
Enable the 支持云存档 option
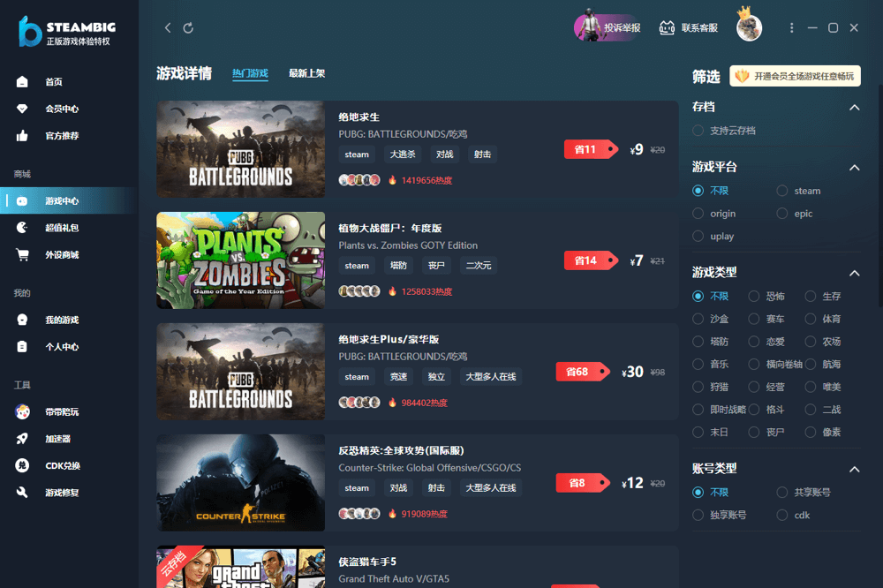pos(698,131)
